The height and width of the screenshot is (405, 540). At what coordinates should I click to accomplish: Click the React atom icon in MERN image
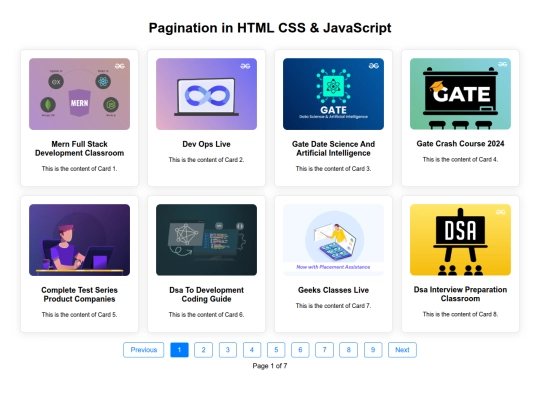point(103,82)
